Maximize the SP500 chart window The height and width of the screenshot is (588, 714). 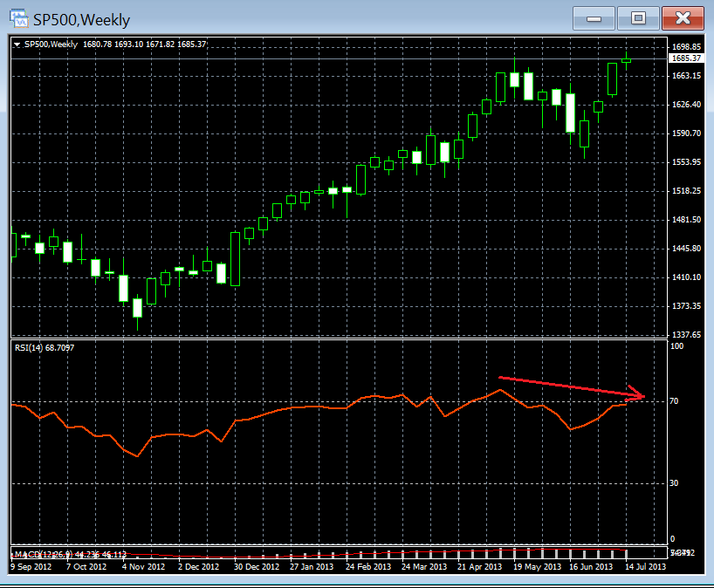[639, 17]
